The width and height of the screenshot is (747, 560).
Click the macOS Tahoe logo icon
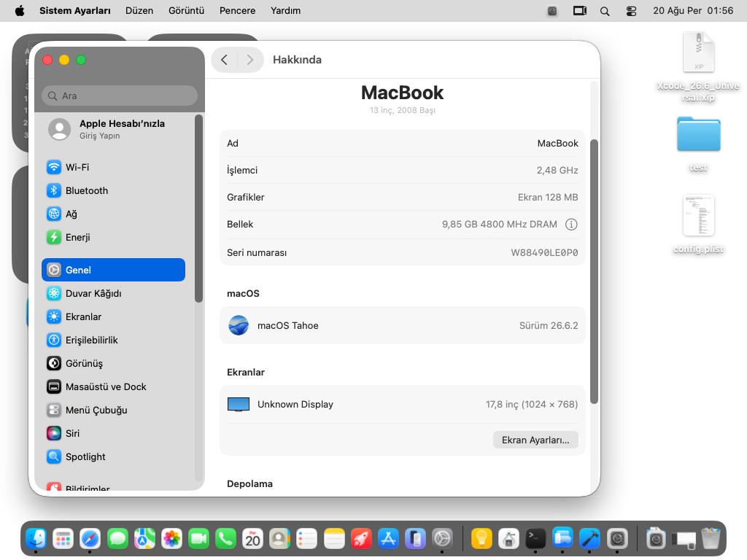tap(239, 326)
